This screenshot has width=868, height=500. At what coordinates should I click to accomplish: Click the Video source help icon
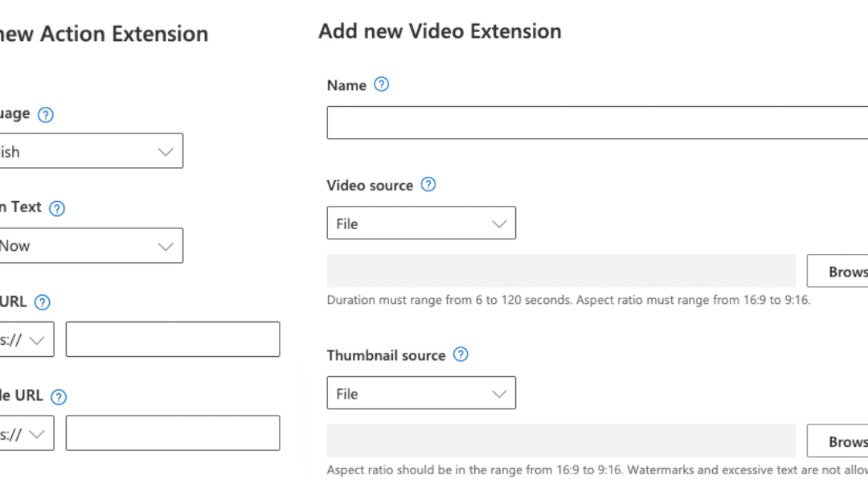click(x=428, y=185)
